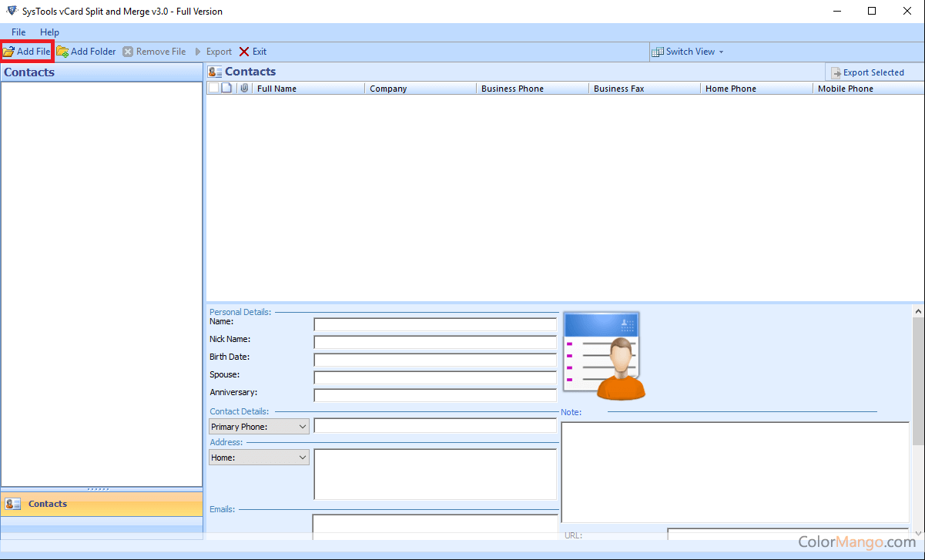
Task: Click the Birth Date input field
Action: (435, 360)
